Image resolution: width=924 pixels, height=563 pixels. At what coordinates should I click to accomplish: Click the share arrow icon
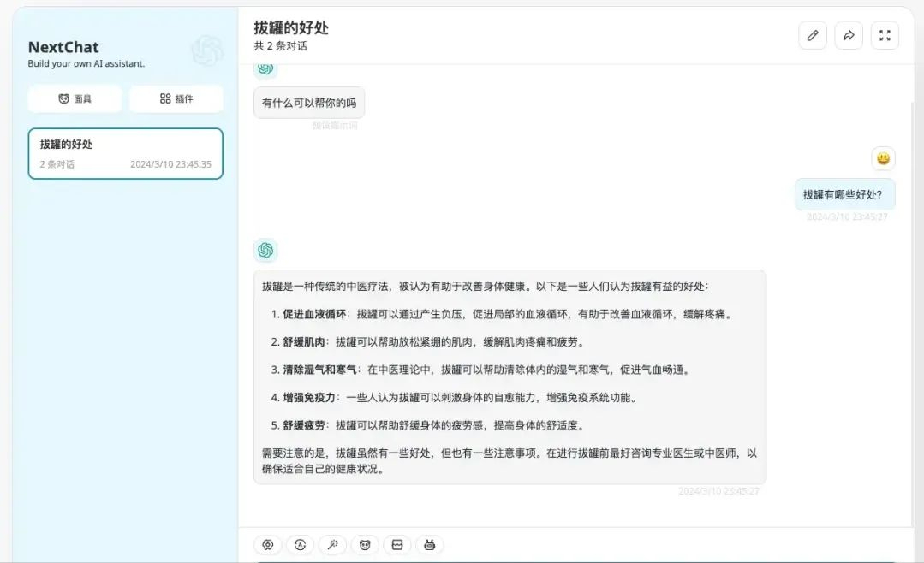849,35
